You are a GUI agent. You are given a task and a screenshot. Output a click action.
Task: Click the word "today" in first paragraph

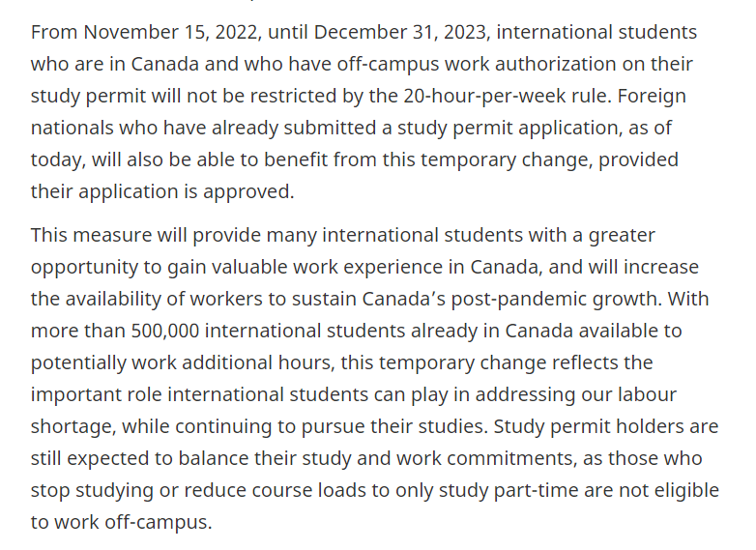point(55,159)
